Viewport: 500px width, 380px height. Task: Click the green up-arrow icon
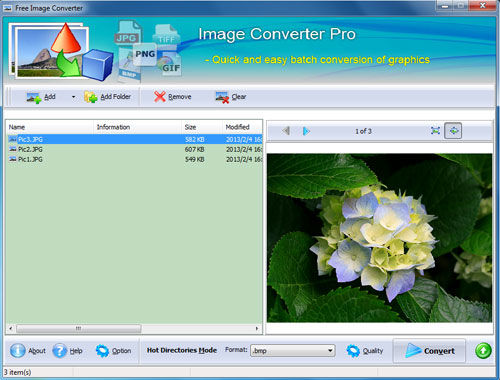point(483,351)
